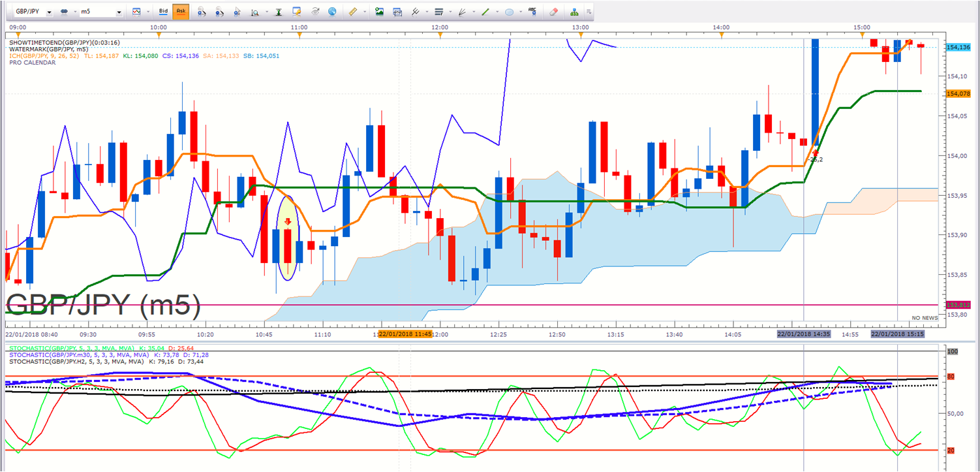Select the fan lines tool
The image size is (980, 472).
tap(462, 12)
